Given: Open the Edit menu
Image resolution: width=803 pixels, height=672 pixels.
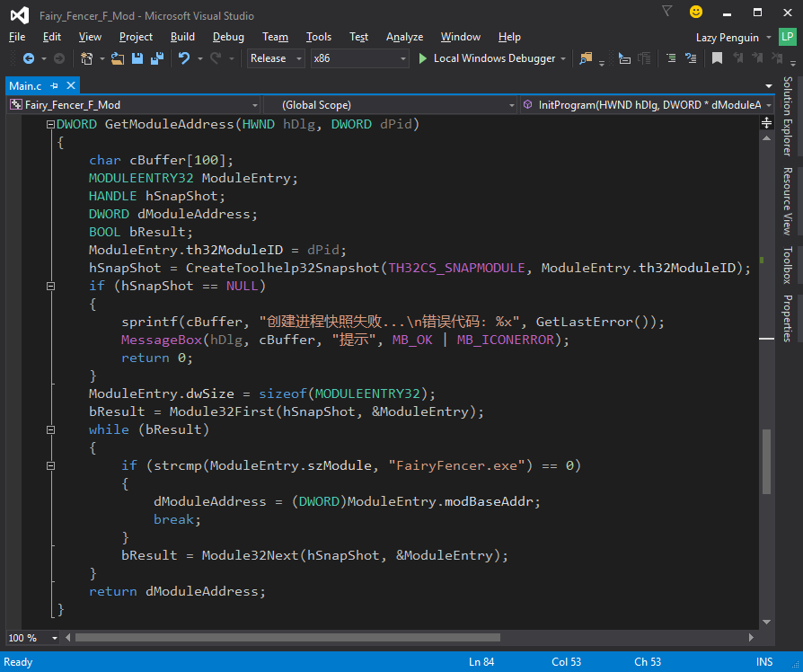Looking at the screenshot, I should (52, 37).
